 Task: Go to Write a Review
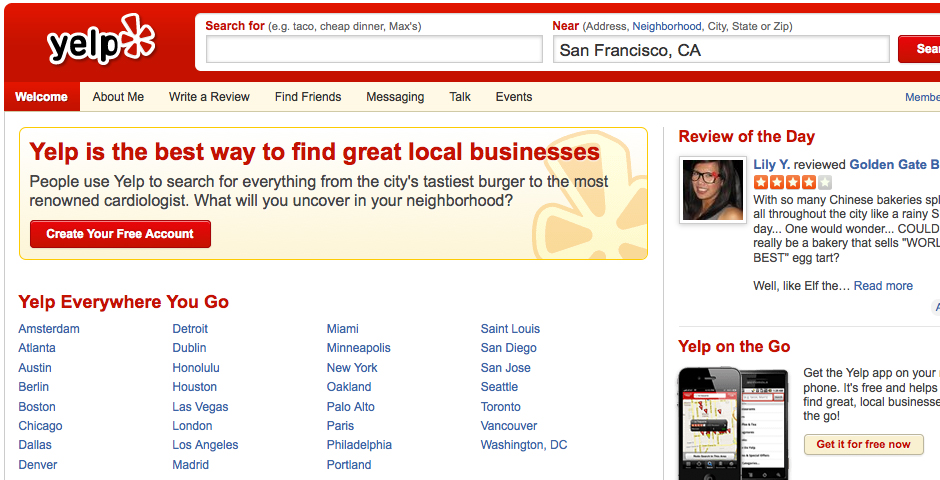pyautogui.click(x=209, y=96)
